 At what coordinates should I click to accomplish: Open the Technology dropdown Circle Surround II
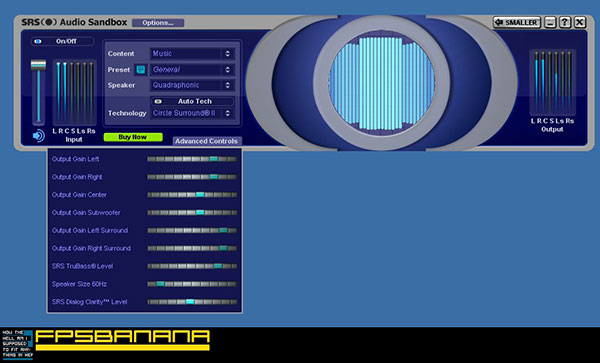(192, 113)
